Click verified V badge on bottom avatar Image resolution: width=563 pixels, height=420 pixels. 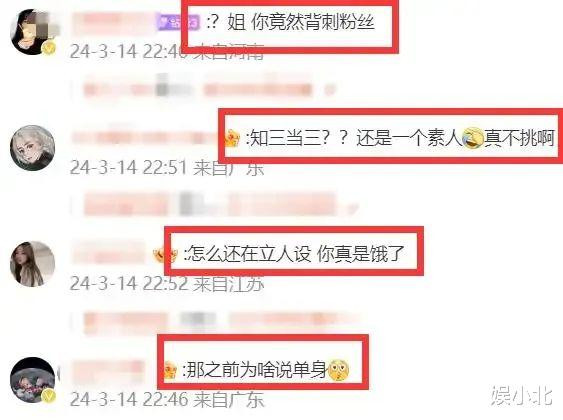(49, 396)
